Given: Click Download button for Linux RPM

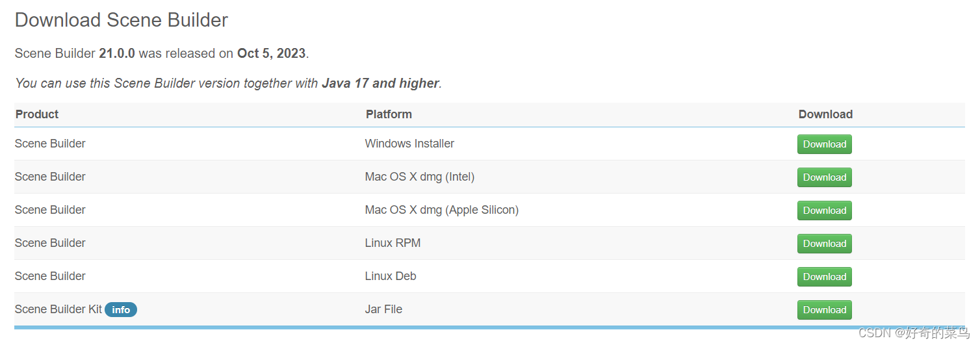Looking at the screenshot, I should pyautogui.click(x=824, y=244).
